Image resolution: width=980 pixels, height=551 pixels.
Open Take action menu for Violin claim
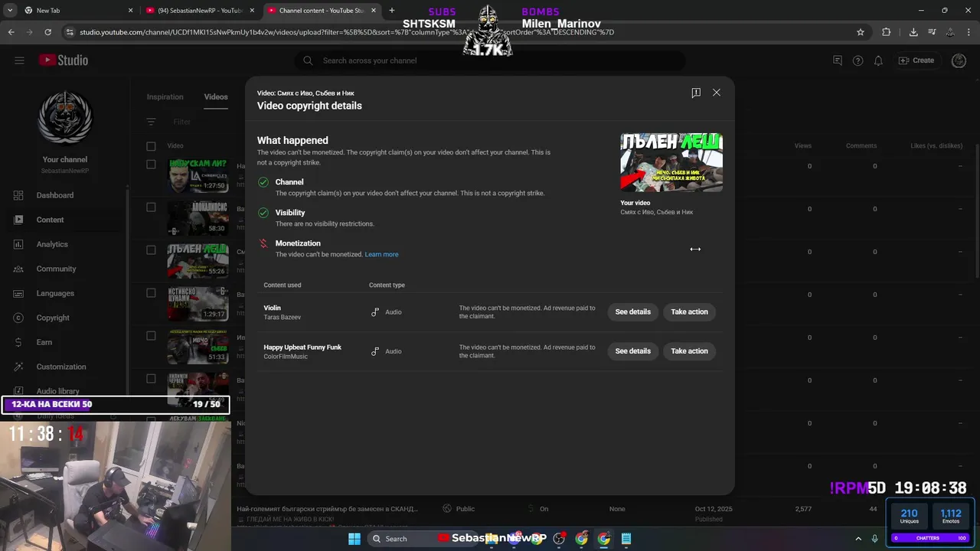(x=689, y=312)
